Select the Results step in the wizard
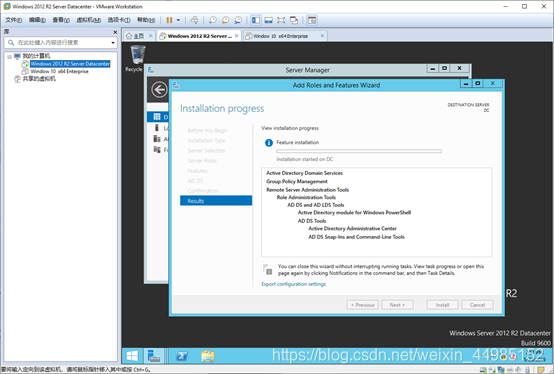 (216, 201)
